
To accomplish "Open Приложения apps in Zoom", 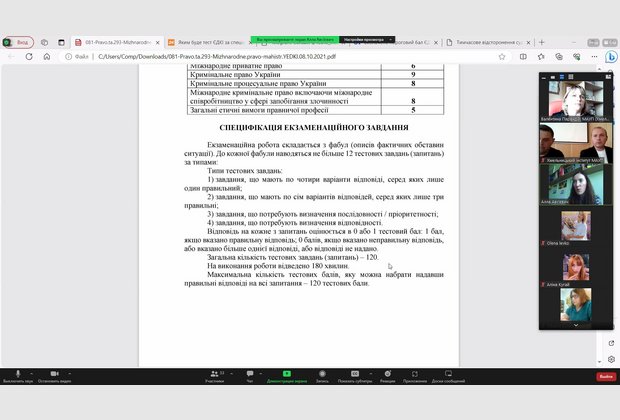I will click(x=415, y=376).
